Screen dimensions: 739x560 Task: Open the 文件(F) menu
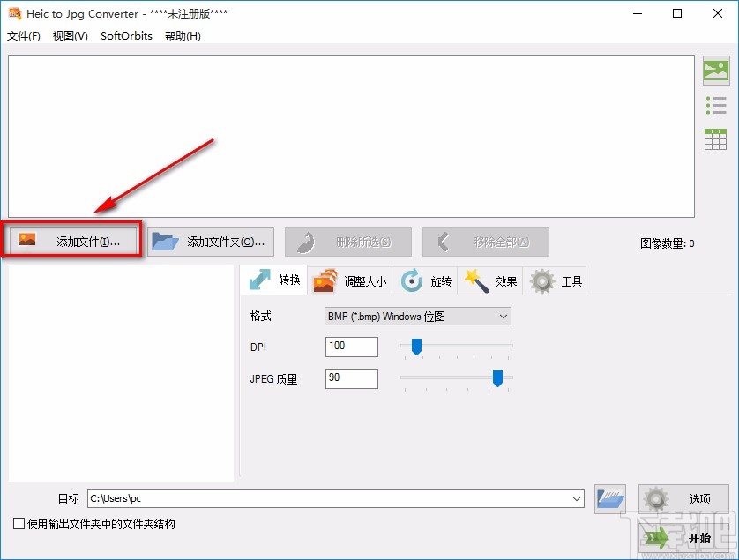[23, 36]
